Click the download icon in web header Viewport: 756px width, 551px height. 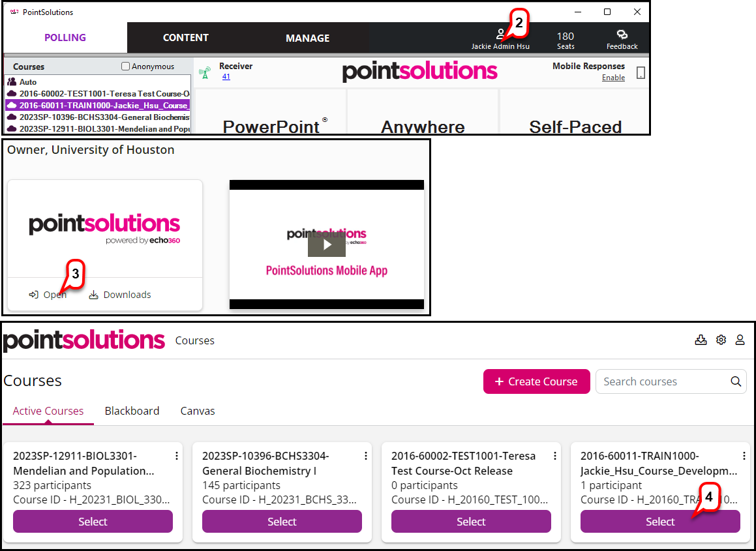pos(701,340)
